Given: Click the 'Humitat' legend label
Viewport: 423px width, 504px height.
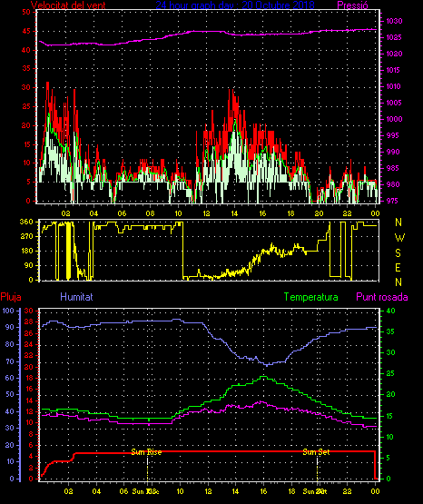Looking at the screenshot, I should [x=76, y=296].
